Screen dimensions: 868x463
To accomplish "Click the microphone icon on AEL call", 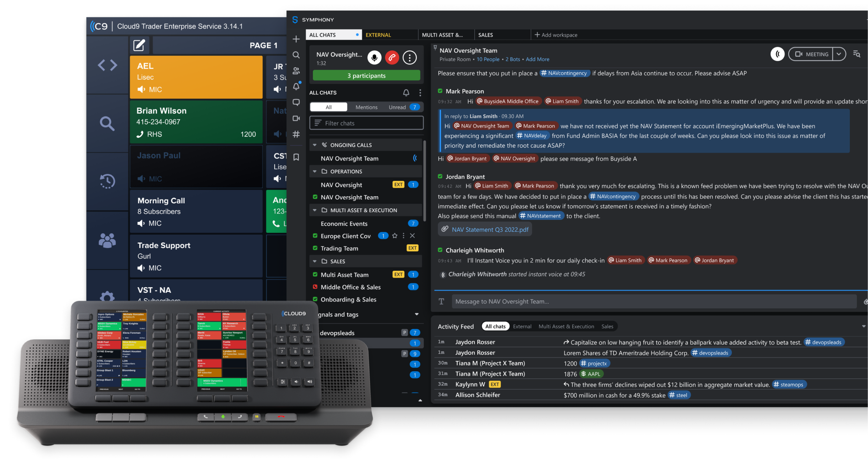I will [142, 89].
